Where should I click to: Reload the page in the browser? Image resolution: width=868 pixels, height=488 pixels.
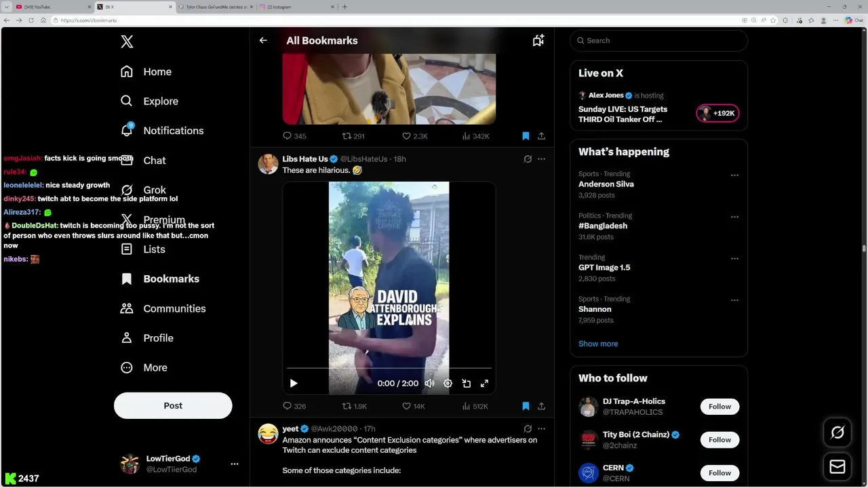tap(31, 20)
